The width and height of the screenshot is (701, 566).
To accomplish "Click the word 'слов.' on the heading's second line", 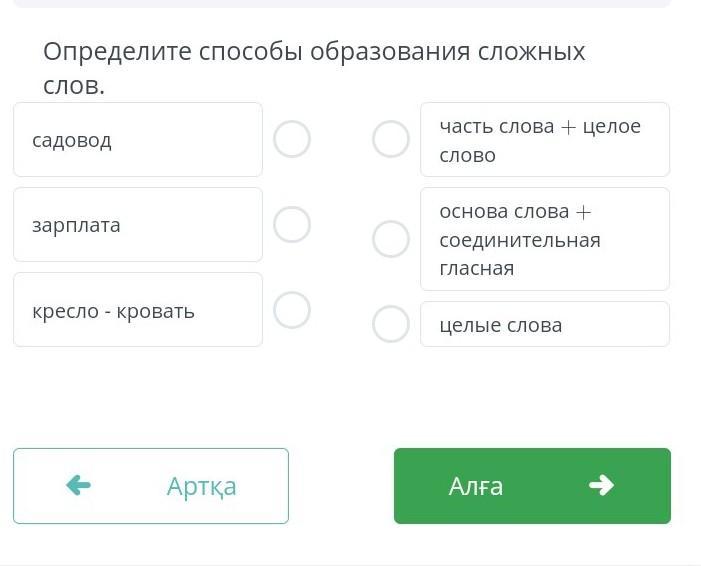I will pyautogui.click(x=74, y=86).
